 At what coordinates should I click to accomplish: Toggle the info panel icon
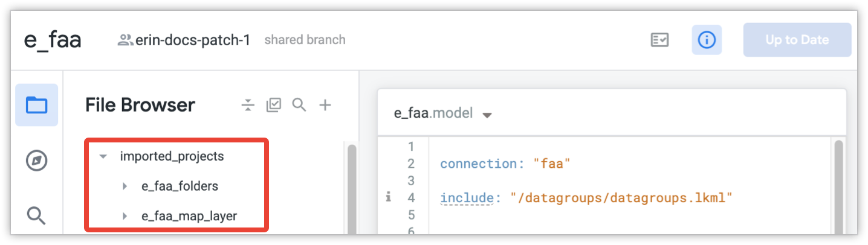pyautogui.click(x=706, y=40)
